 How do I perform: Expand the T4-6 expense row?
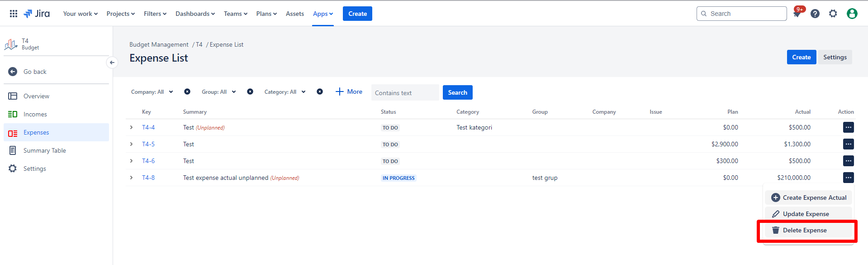pyautogui.click(x=132, y=161)
